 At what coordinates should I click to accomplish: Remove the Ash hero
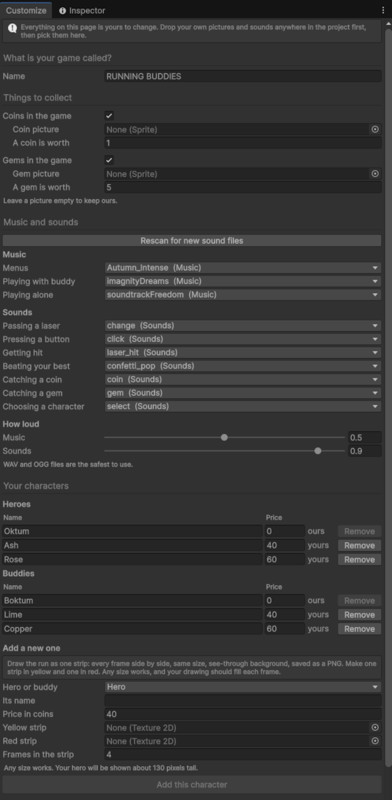click(x=359, y=545)
